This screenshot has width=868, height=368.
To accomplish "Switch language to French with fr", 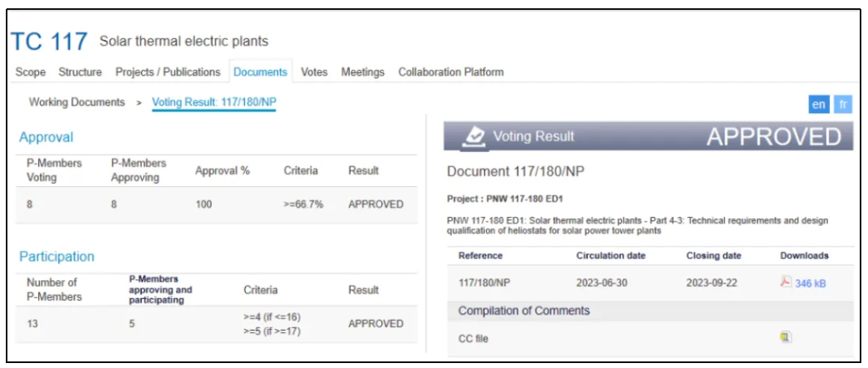I will (842, 105).
